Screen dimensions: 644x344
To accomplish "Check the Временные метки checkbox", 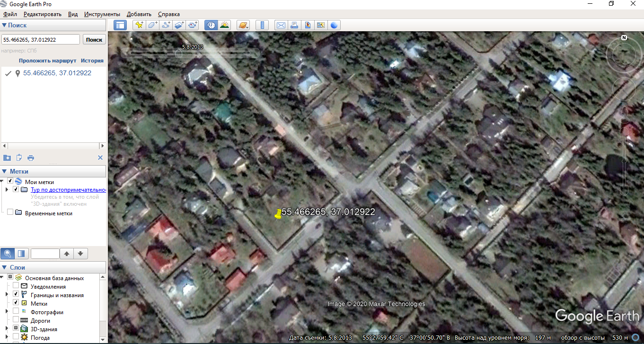I will point(10,212).
